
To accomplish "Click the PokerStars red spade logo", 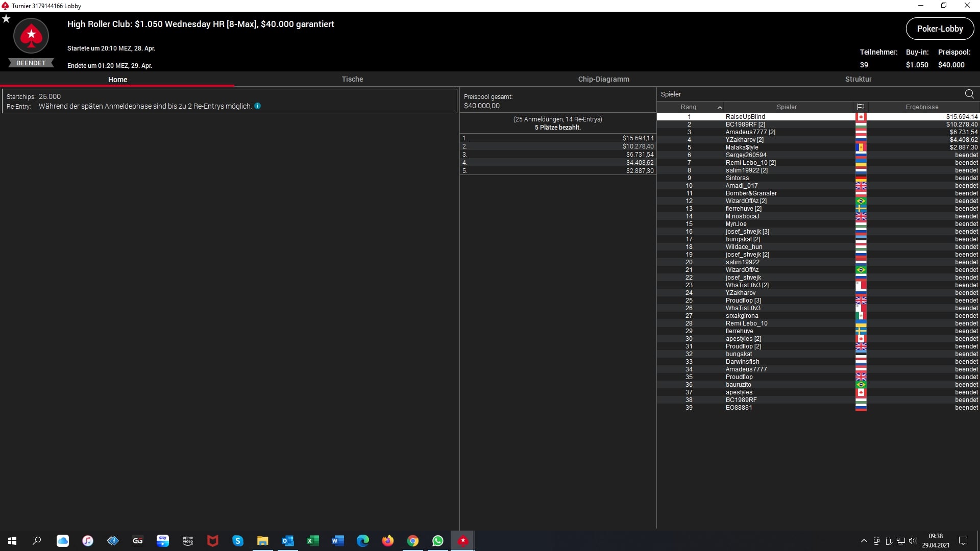I will [x=31, y=36].
